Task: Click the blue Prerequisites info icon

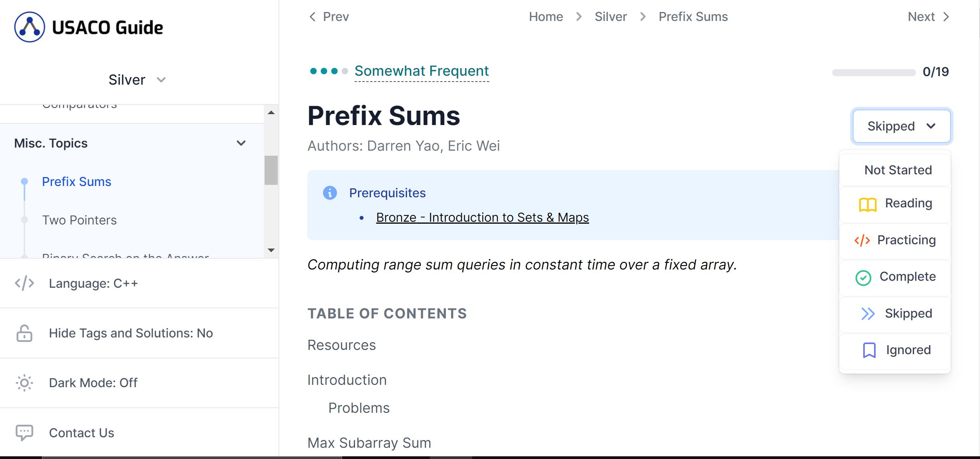Action: (x=330, y=193)
